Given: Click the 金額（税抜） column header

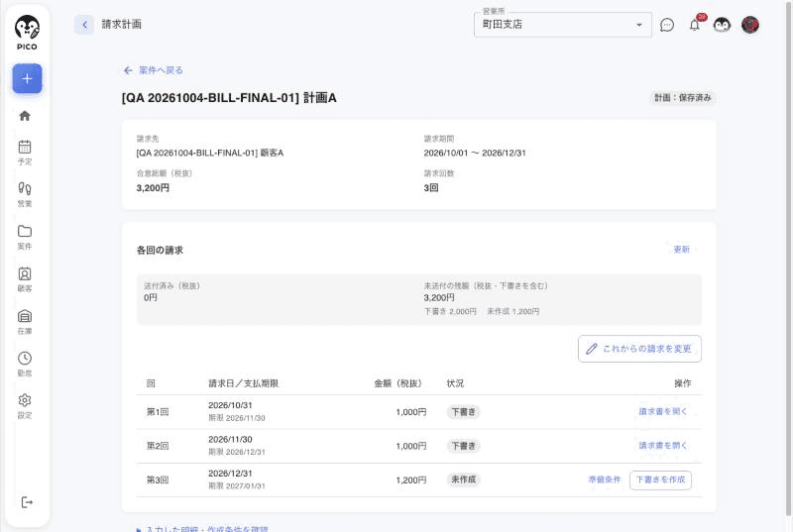Looking at the screenshot, I should [x=398, y=383].
